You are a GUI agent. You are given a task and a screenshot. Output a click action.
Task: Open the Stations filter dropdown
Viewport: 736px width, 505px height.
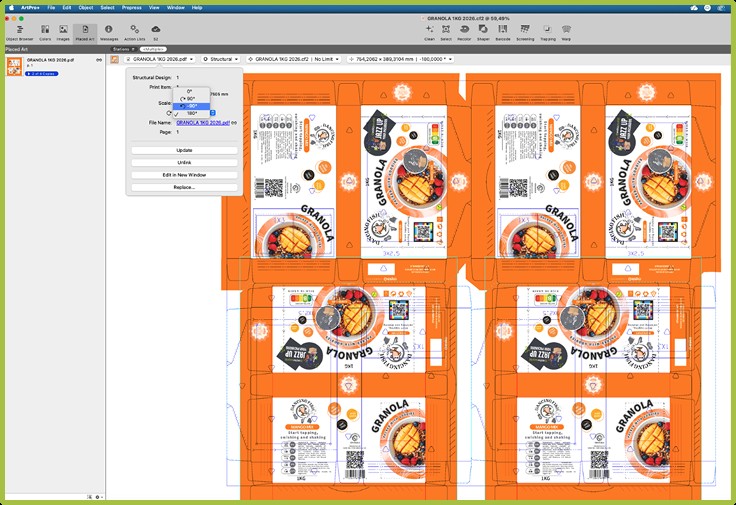click(x=123, y=49)
